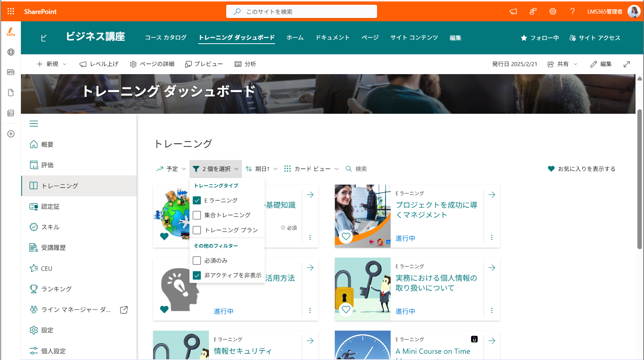The width and height of the screenshot is (644, 360).
Task: Toggle favorite heart on 実務における個人情報 card
Action: 346,309
